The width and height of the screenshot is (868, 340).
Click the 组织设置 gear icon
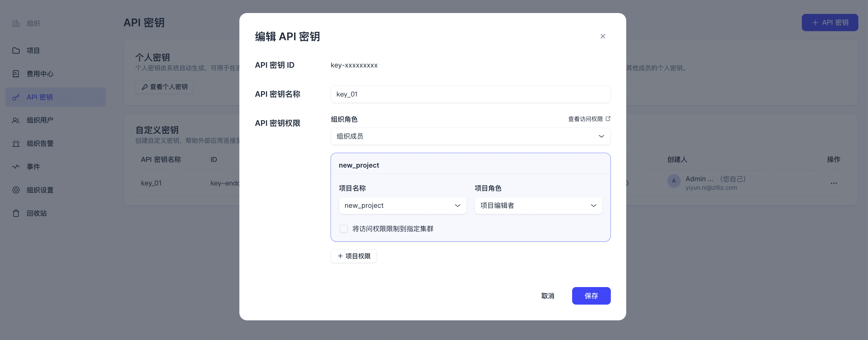click(16, 190)
